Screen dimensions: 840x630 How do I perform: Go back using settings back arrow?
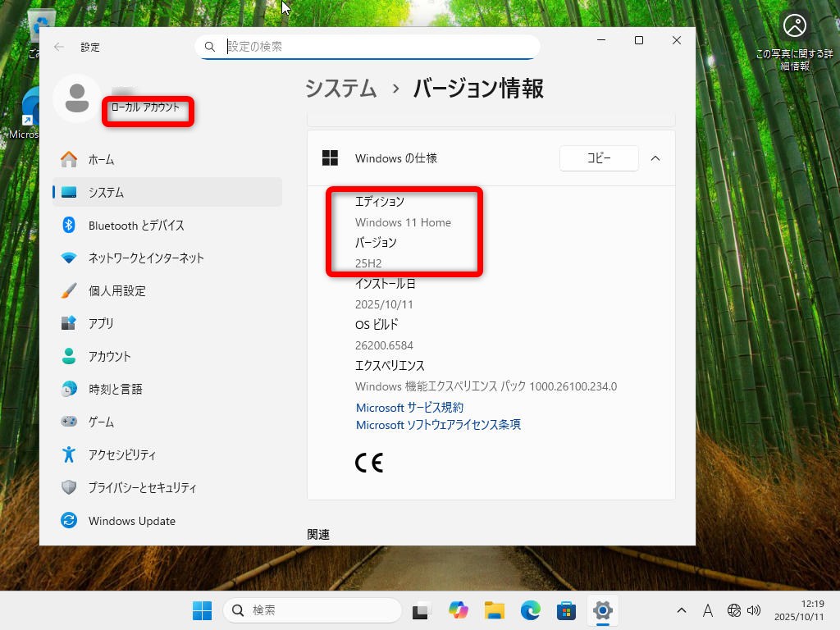coord(59,47)
